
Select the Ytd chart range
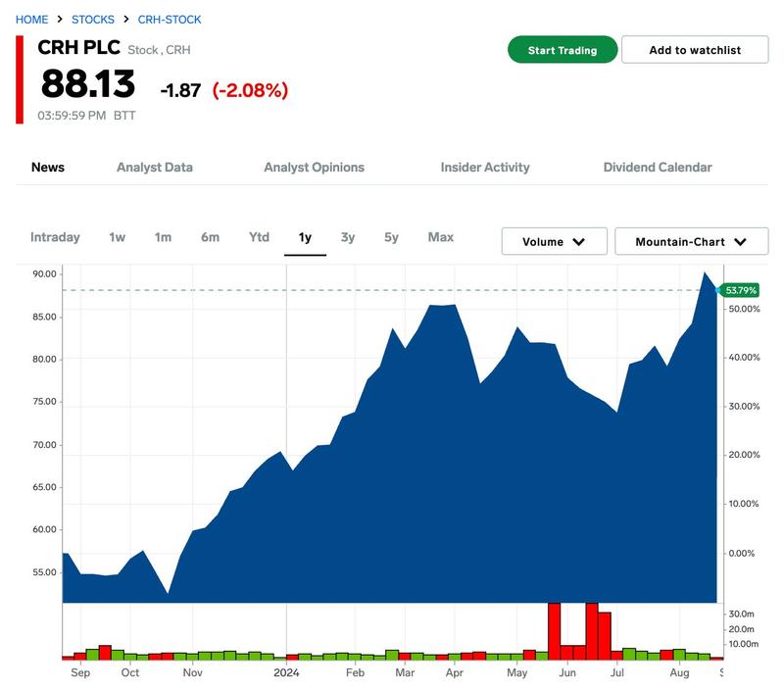259,237
